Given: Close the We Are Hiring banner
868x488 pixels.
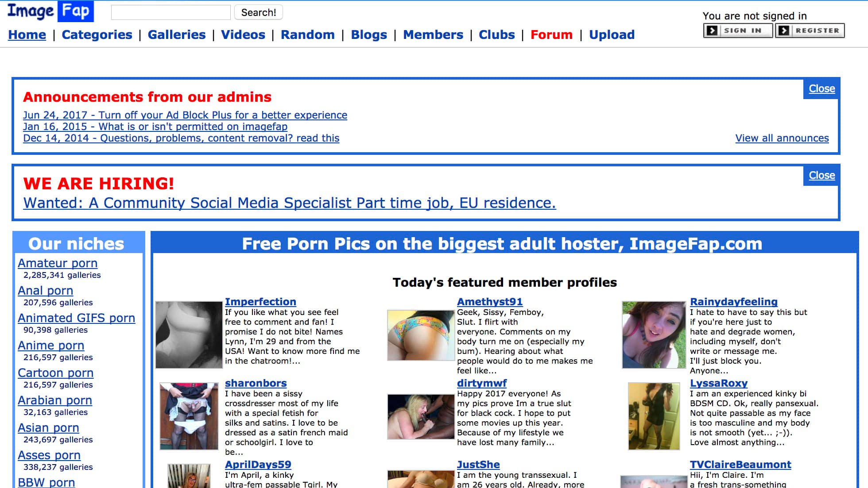Looking at the screenshot, I should [x=821, y=175].
